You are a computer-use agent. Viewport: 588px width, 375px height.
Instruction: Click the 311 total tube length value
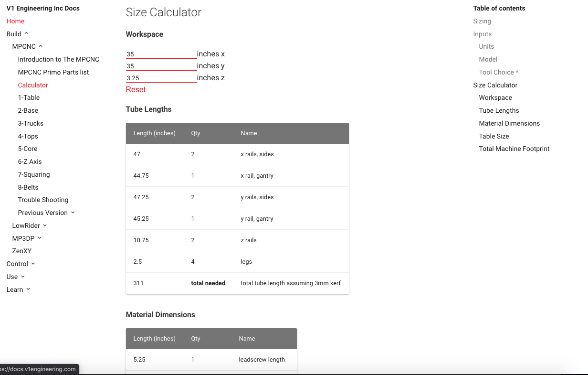click(138, 283)
